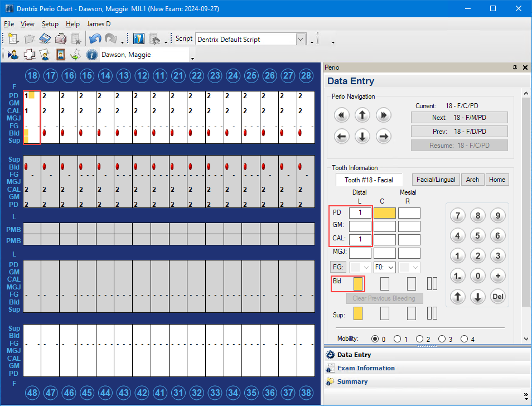Screen dimensions: 532x406
Task: Click the Print perio chart icon
Action: 61,39
